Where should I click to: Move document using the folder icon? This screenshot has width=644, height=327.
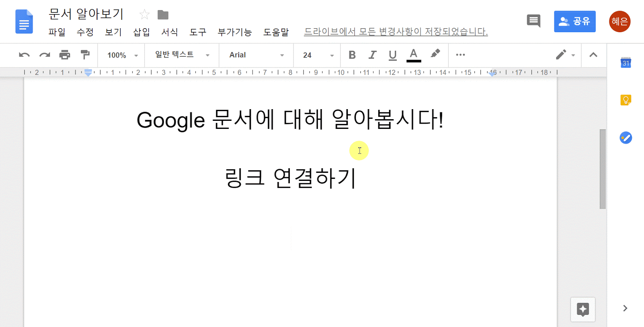[x=163, y=15]
